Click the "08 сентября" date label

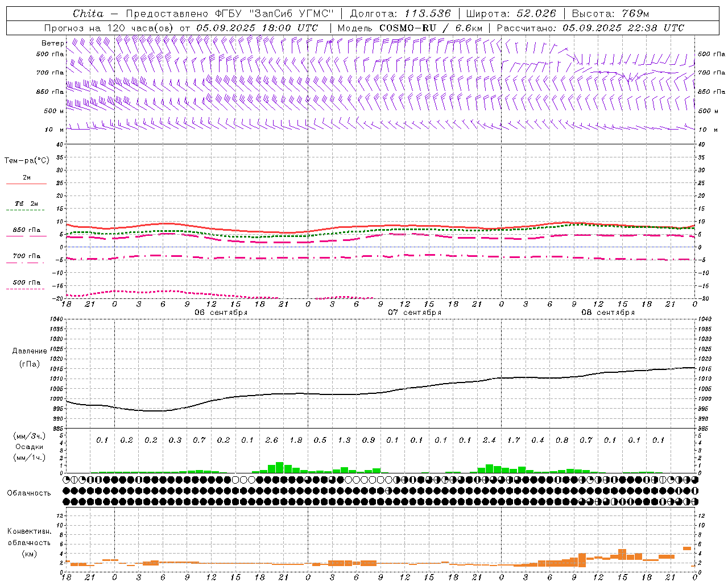tap(608, 313)
